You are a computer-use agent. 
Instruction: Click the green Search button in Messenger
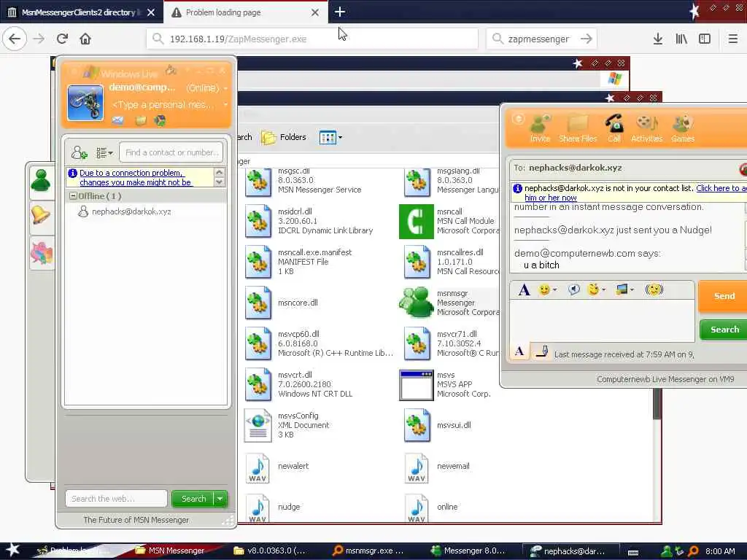[193, 499]
